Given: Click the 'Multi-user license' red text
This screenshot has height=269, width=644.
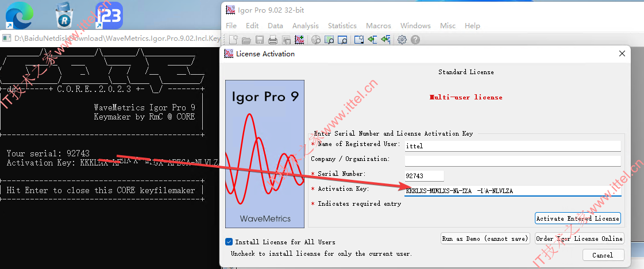Looking at the screenshot, I should (466, 97).
